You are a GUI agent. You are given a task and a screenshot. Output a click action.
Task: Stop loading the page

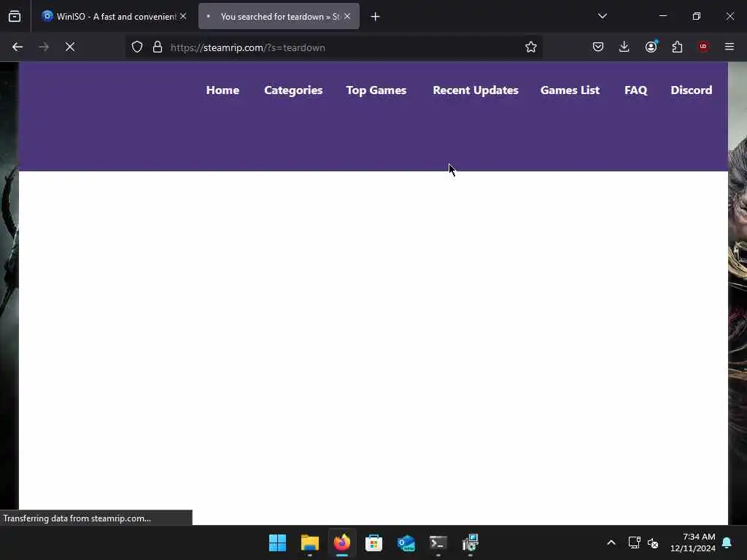70,47
